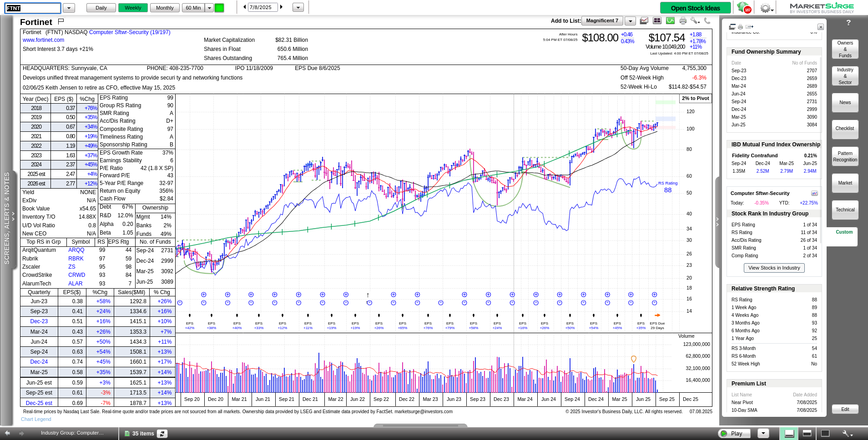The width and height of the screenshot is (868, 440).
Task: Switch chart to Daily timeframe
Action: click(101, 8)
